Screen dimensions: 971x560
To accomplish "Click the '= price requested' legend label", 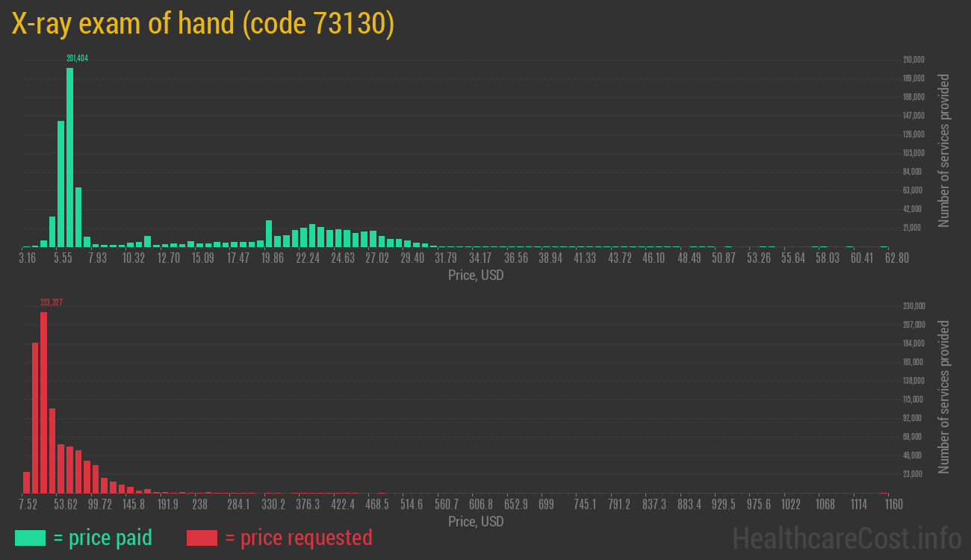I will [x=298, y=538].
